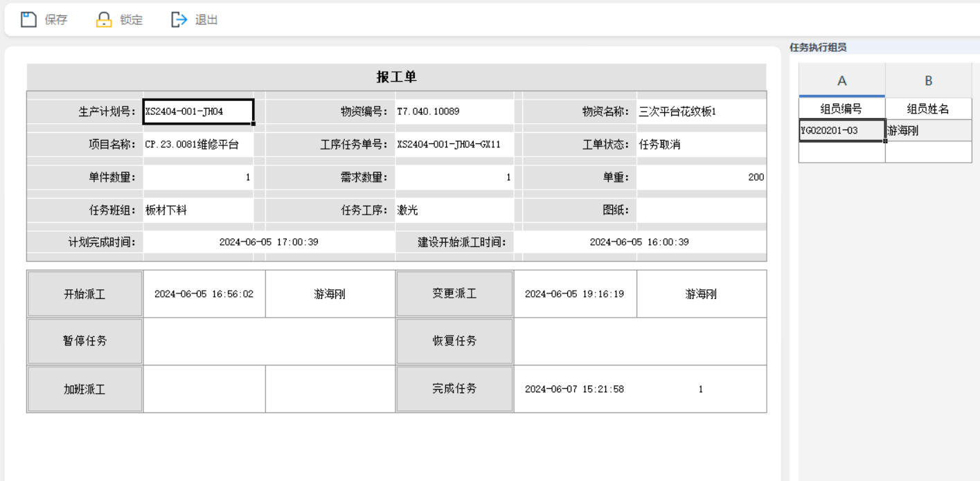Click the 生产计划号 input field
980x481 pixels.
[198, 111]
